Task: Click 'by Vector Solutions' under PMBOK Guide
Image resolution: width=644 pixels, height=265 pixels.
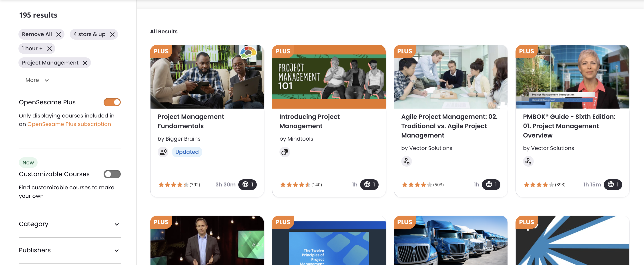Action: [548, 148]
